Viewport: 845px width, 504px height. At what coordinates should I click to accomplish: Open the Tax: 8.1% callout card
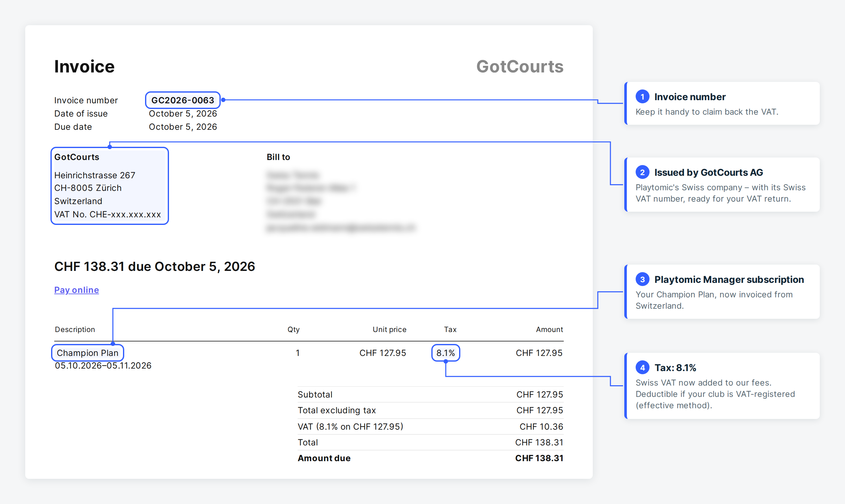click(722, 386)
